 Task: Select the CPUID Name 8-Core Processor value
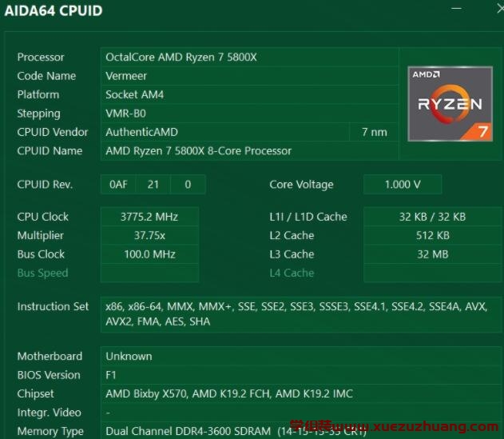(249, 150)
